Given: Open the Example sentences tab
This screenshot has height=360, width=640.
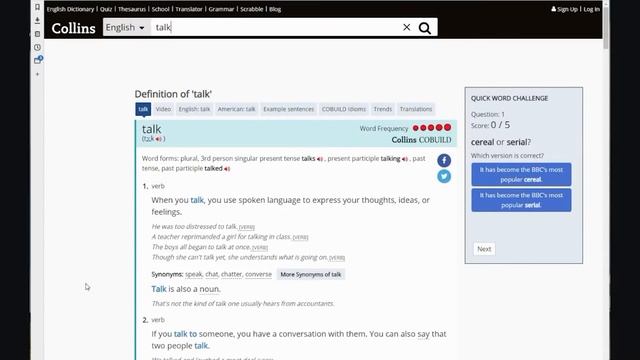Looking at the screenshot, I should click(289, 109).
